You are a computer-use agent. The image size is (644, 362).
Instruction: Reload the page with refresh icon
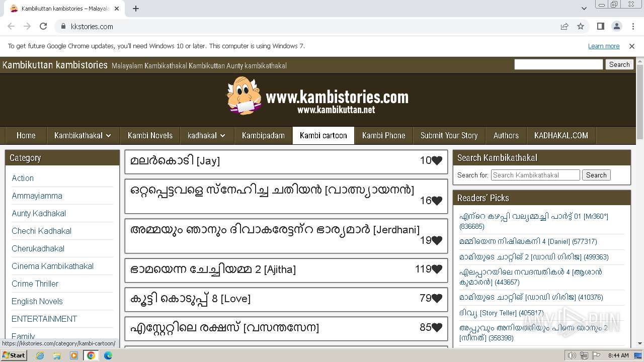click(x=43, y=26)
